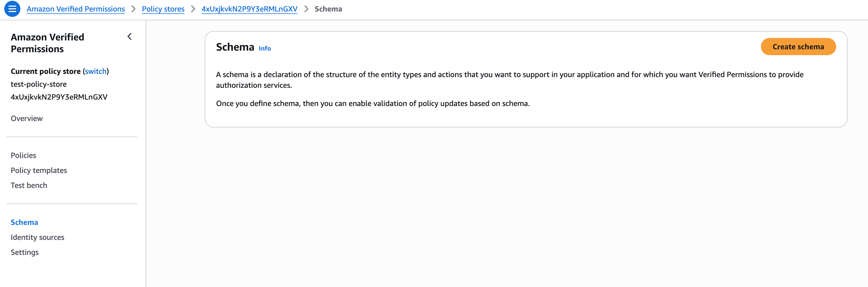The height and width of the screenshot is (287, 868).
Task: Open Settings in the sidebar
Action: [25, 252]
